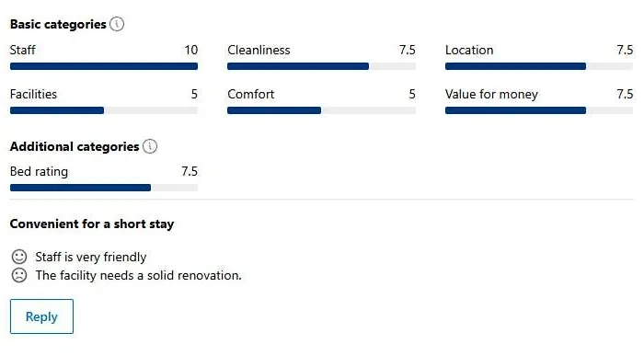Click the review title Convenient for a short stay

92,224
